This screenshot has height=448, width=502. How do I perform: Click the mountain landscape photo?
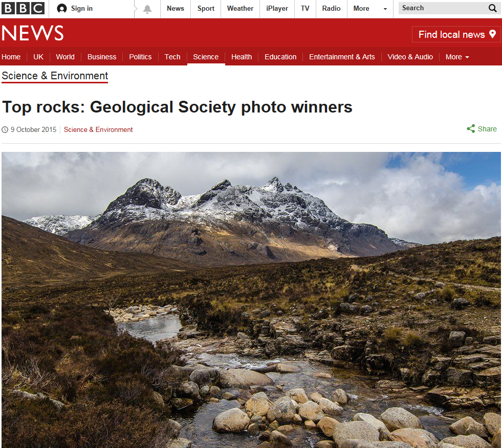251,300
